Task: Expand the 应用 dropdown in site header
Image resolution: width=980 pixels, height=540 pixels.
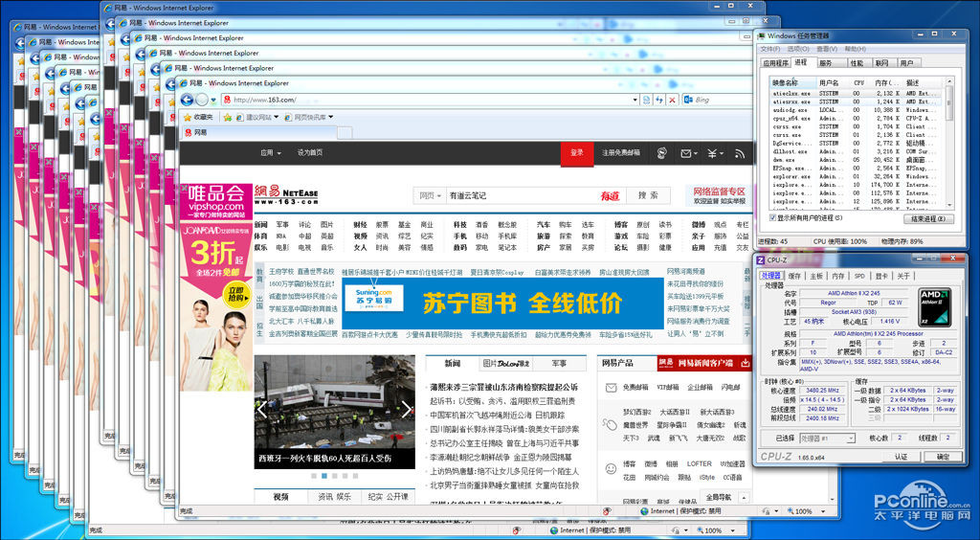Action: [271, 153]
